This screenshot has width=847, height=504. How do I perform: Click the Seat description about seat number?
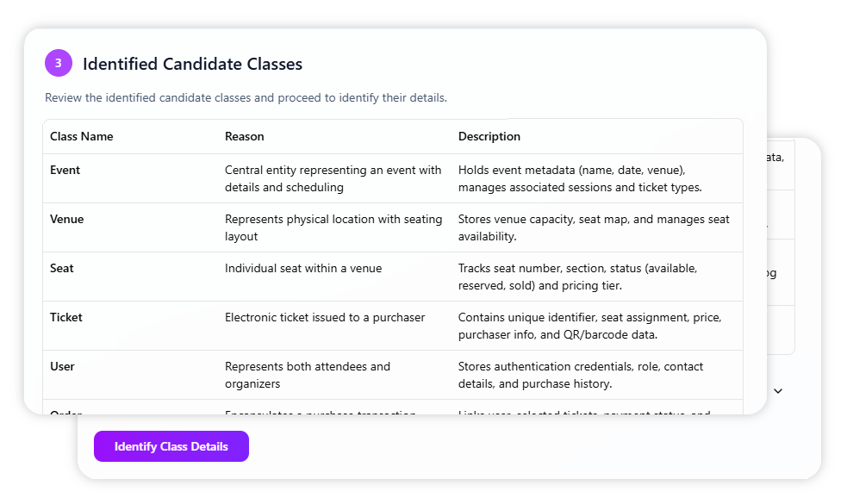click(589, 277)
